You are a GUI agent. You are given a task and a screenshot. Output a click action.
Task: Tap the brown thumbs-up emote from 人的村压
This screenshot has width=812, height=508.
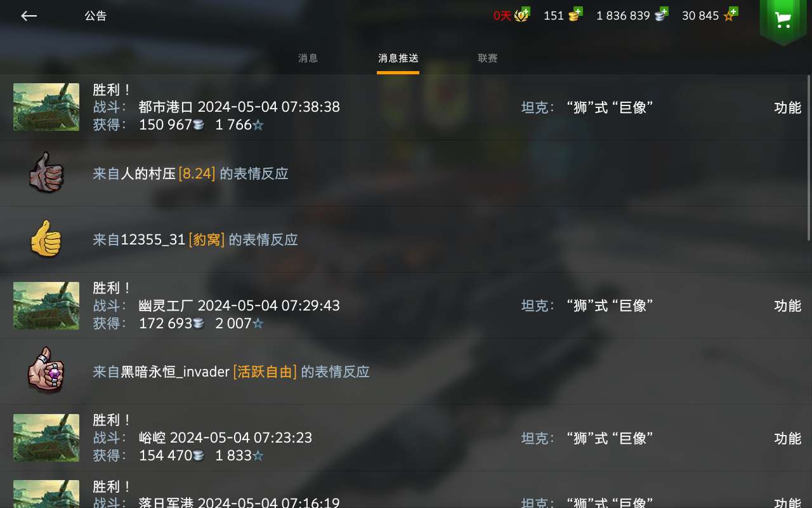(x=46, y=173)
